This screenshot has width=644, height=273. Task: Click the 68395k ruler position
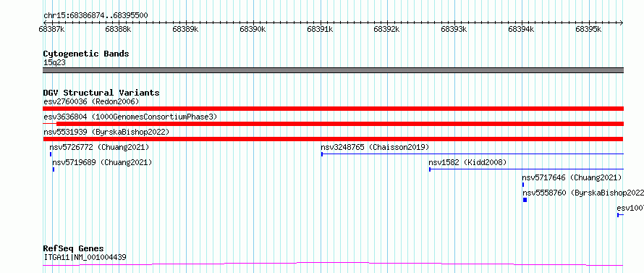coord(589,30)
